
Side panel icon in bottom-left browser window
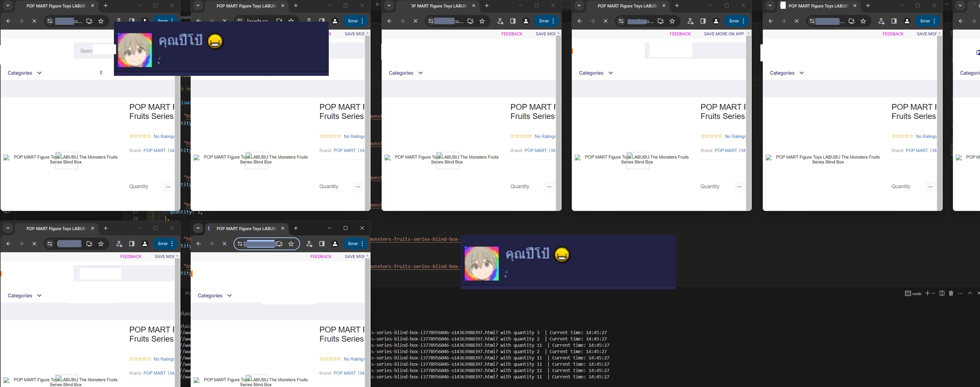tap(132, 244)
